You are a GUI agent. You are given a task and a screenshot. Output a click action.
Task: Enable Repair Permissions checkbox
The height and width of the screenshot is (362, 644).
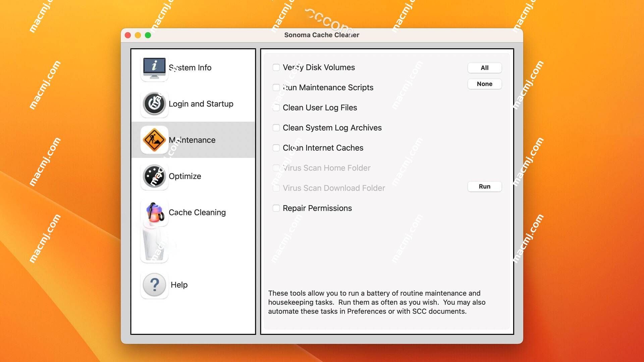coord(276,208)
